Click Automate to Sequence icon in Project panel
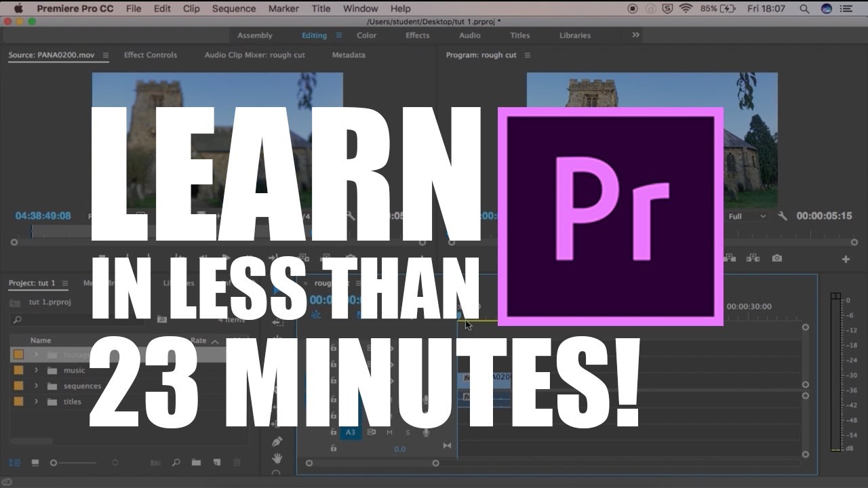 155,462
